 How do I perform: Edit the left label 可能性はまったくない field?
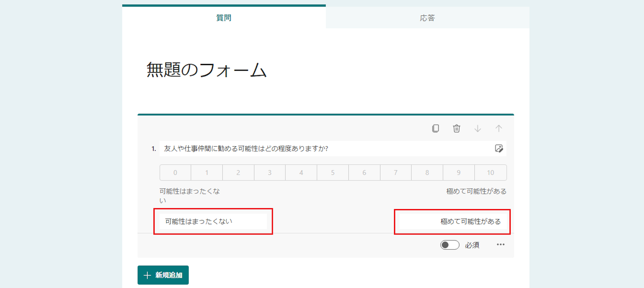point(213,221)
